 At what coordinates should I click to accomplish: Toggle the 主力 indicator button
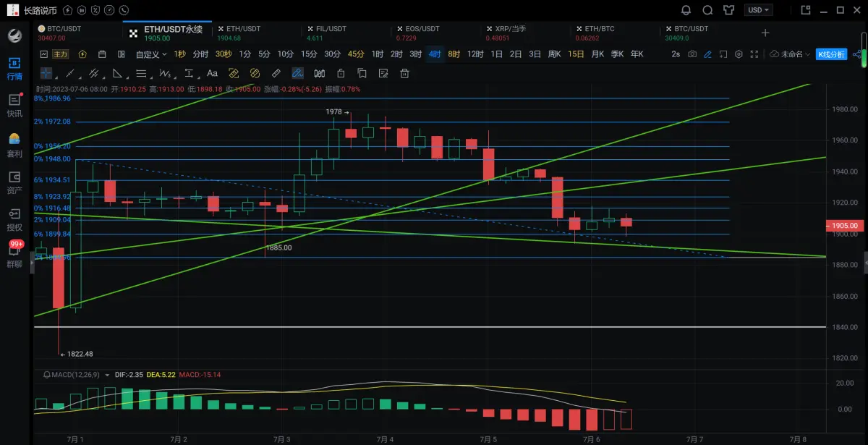(61, 54)
